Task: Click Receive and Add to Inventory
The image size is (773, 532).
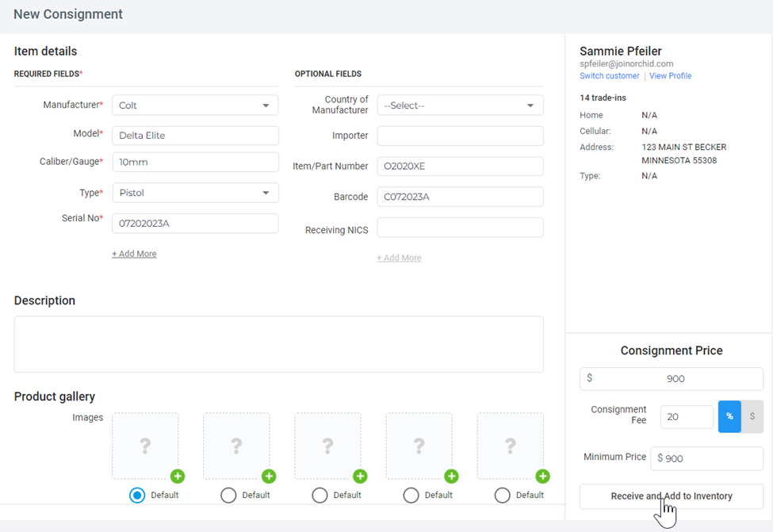Action: 672,496
